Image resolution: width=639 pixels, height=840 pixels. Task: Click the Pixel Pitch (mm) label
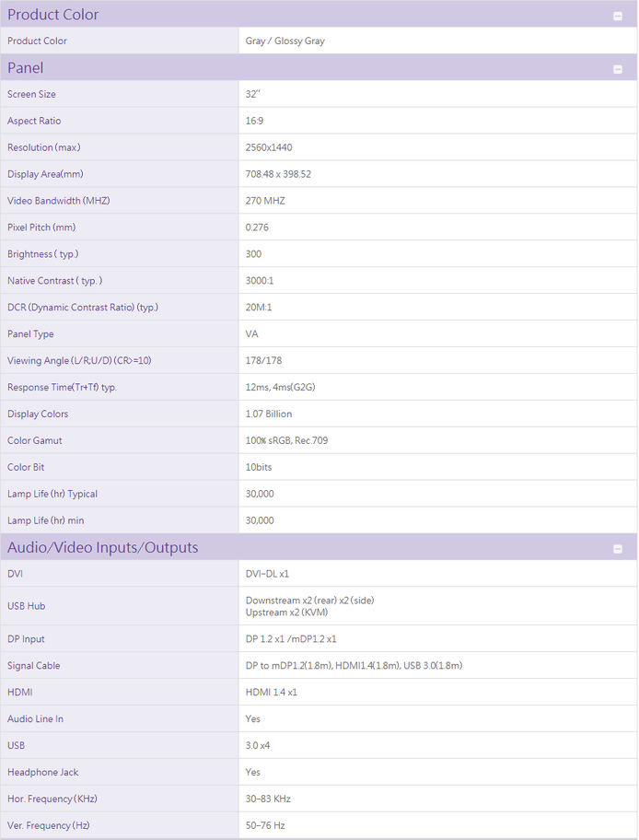point(41,227)
